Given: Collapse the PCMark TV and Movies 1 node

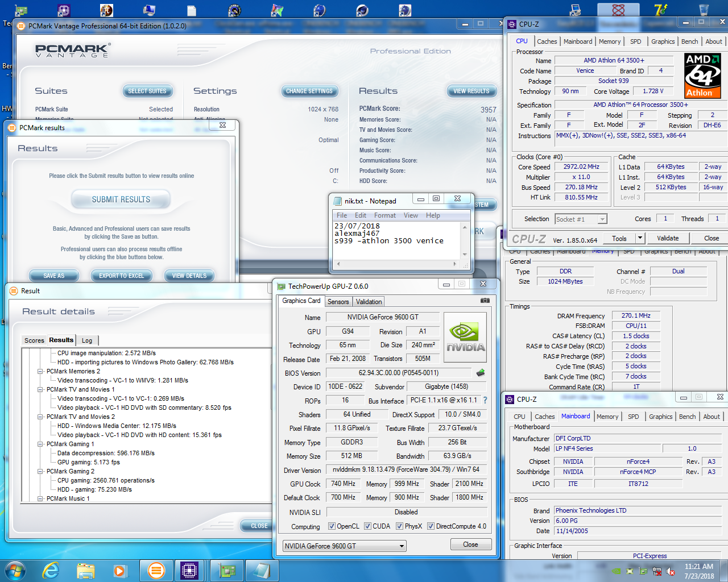Looking at the screenshot, I should (x=40, y=389).
